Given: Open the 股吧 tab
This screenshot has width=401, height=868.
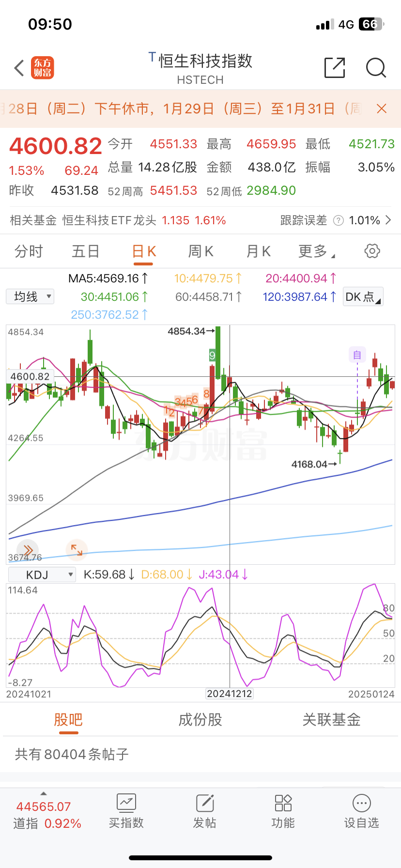Looking at the screenshot, I should tap(68, 720).
